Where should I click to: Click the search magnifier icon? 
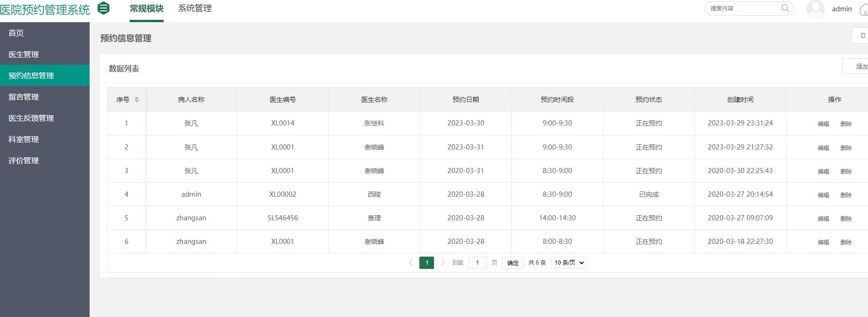tap(785, 8)
